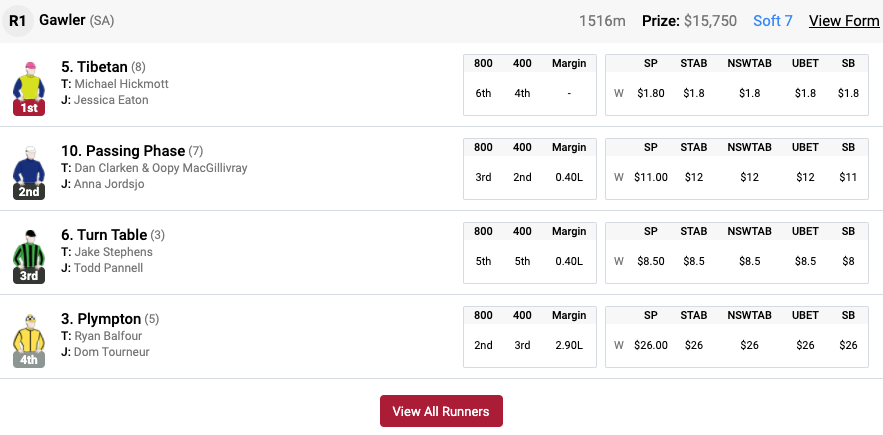
Task: Click Plympton's $26.00 SP odds
Action: tap(650, 345)
